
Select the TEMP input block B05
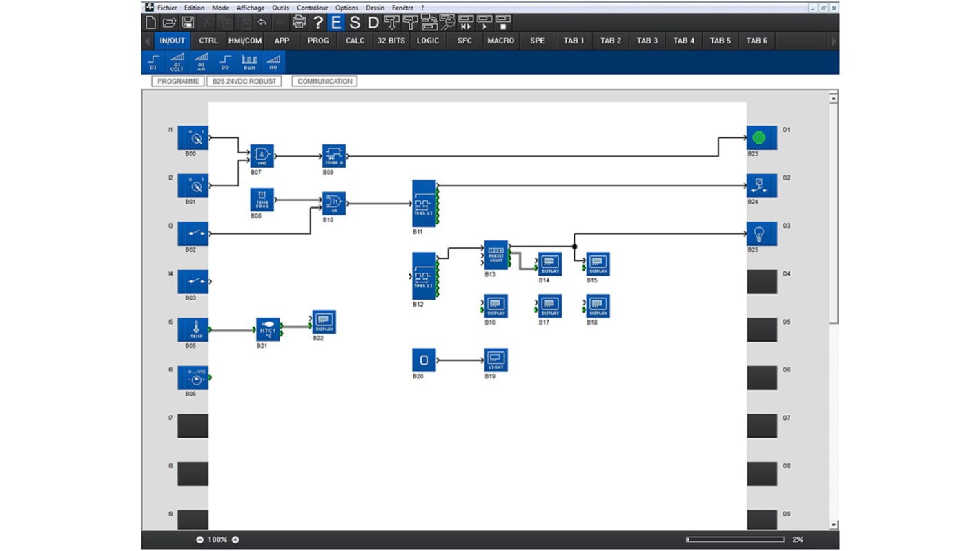(193, 329)
